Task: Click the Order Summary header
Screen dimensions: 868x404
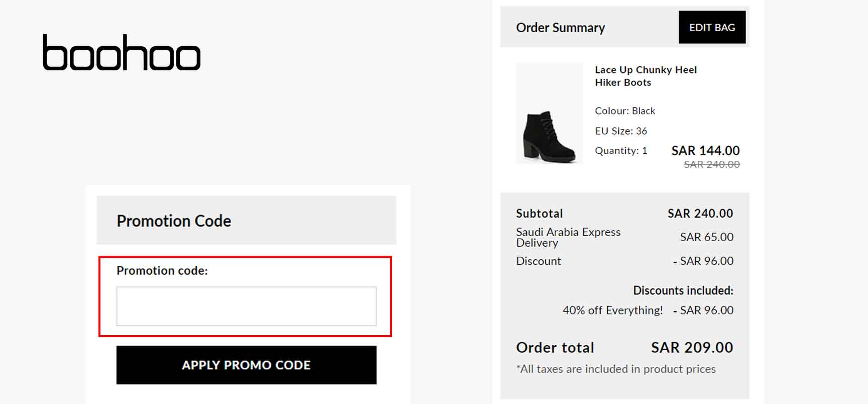Action: point(560,28)
